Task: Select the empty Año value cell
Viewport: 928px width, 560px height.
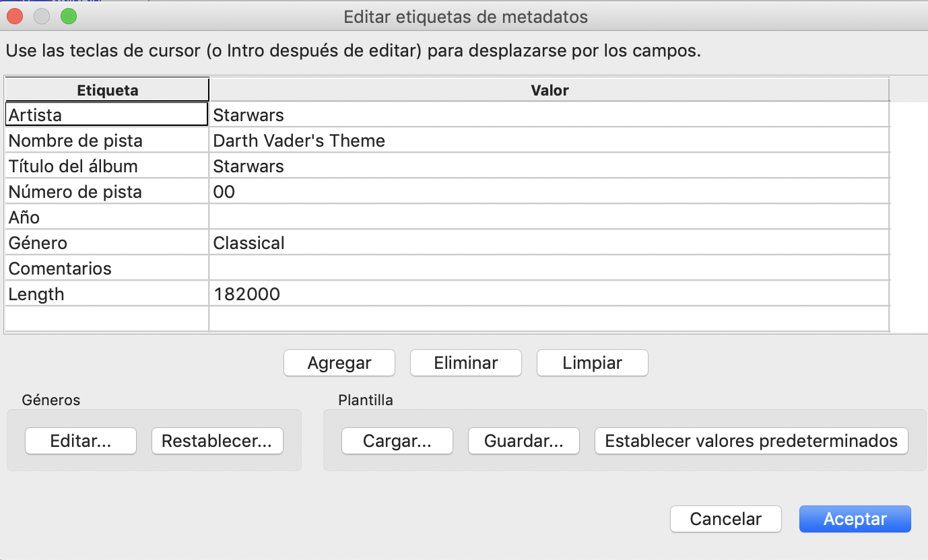Action: 550,217
